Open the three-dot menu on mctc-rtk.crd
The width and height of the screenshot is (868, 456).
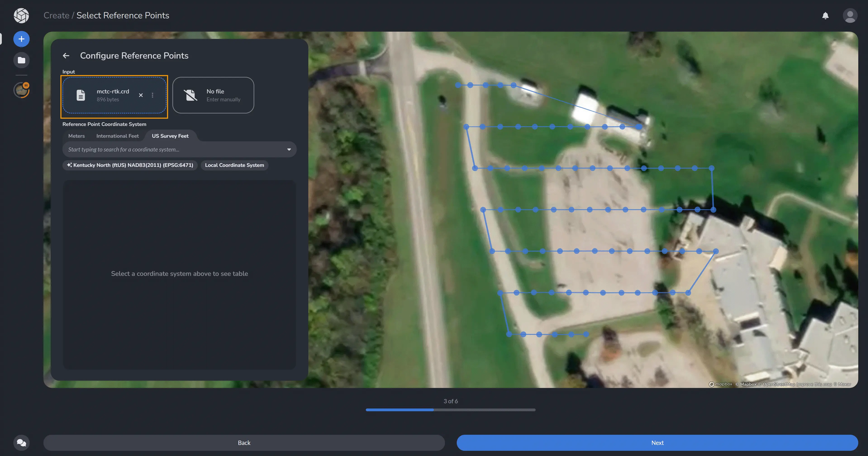(x=153, y=95)
